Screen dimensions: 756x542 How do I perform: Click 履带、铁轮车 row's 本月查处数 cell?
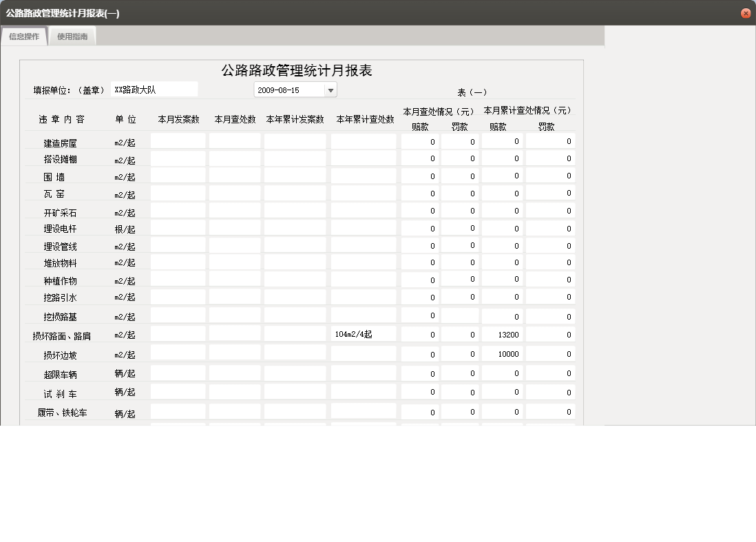point(234,411)
